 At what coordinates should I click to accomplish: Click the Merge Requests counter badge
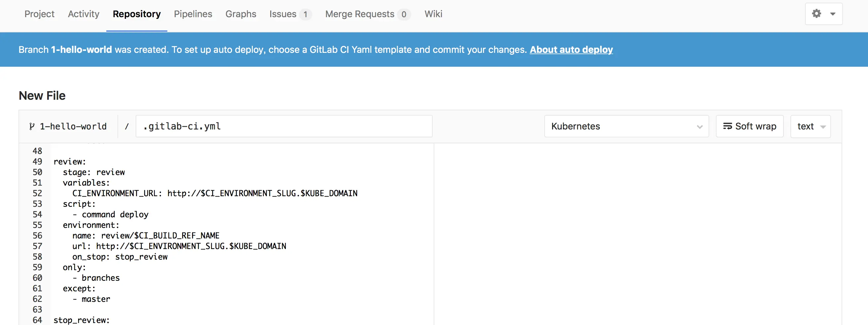404,15
